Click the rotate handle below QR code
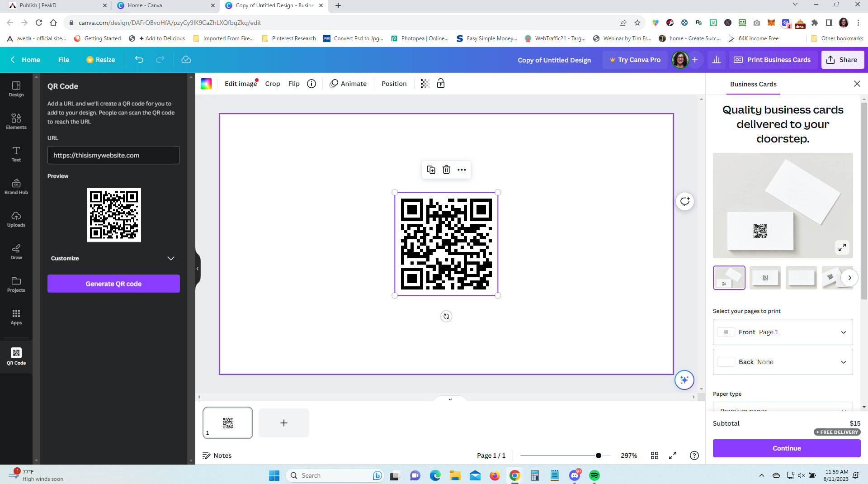 (x=446, y=316)
